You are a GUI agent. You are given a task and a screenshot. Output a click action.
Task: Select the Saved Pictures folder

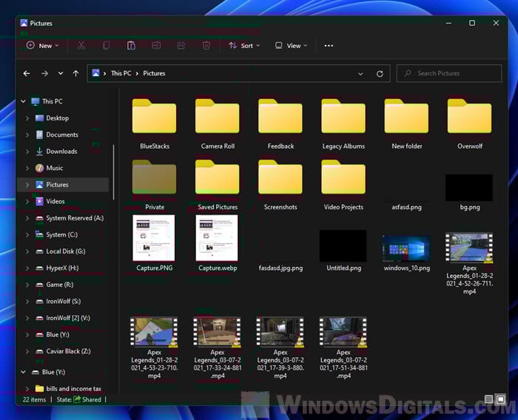218,185
